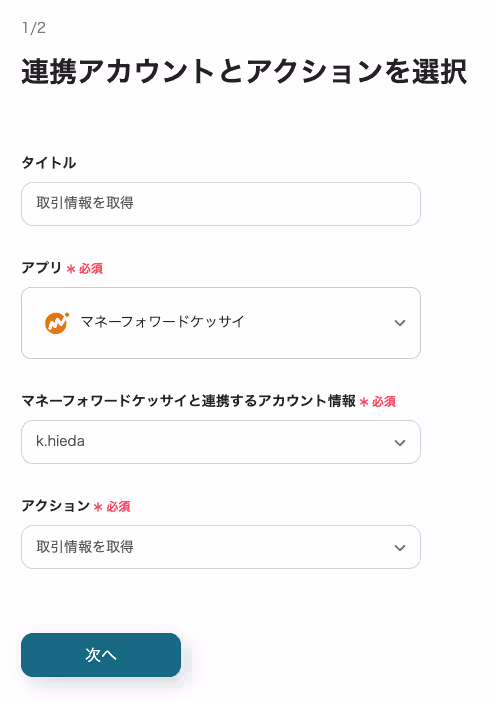492x701 pixels.
Task: Click the red asterisk 必須 marker beside アプリ
Action: (84, 269)
